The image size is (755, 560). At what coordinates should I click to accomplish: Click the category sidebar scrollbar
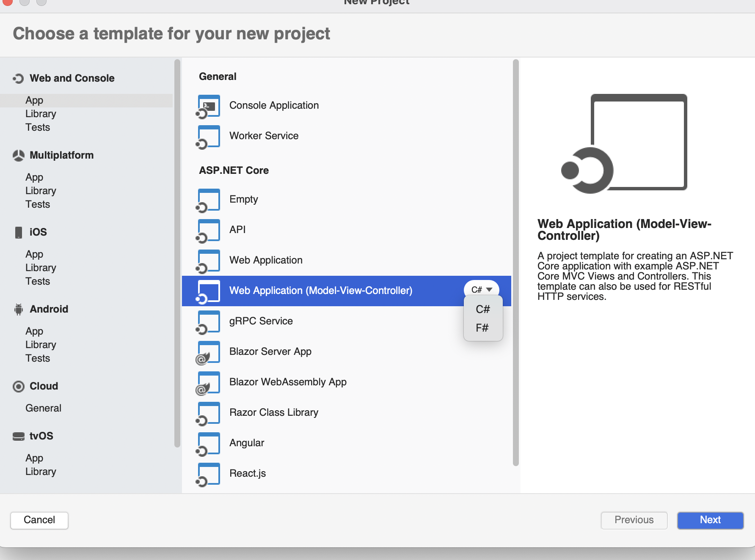click(177, 253)
